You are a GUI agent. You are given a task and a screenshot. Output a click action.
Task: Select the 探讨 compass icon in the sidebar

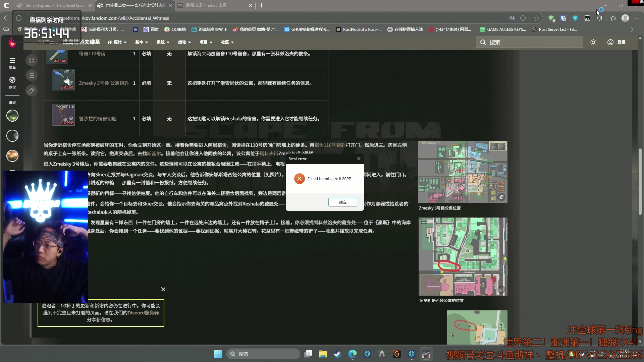[12, 82]
